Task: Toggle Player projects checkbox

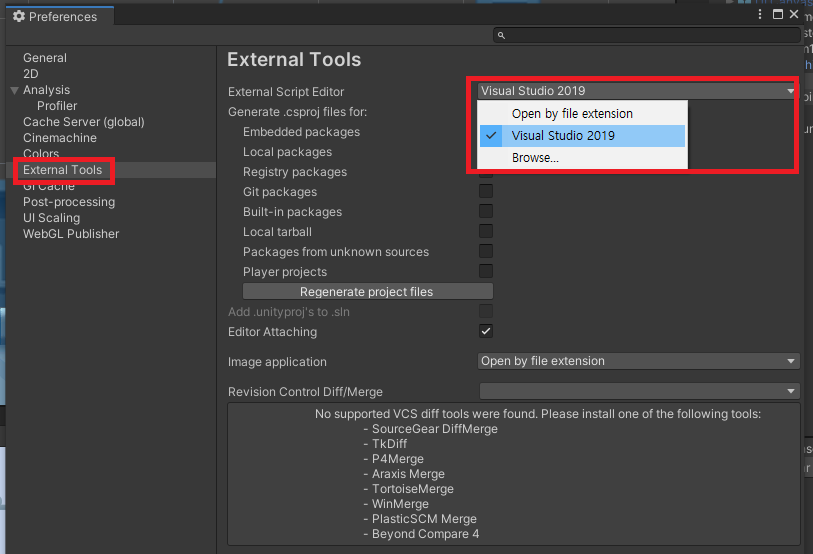Action: (486, 271)
